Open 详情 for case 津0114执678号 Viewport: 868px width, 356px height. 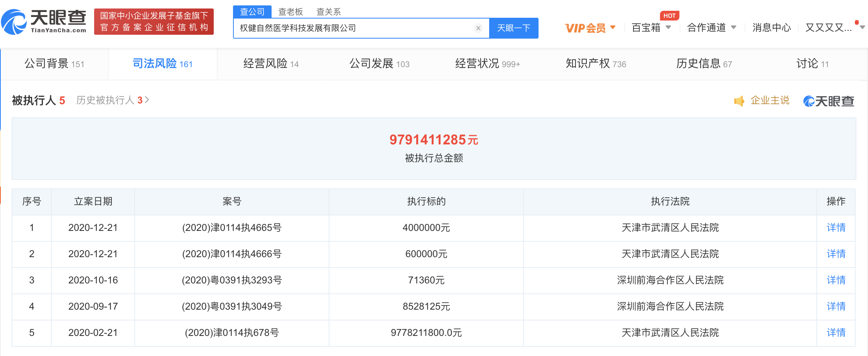click(836, 333)
